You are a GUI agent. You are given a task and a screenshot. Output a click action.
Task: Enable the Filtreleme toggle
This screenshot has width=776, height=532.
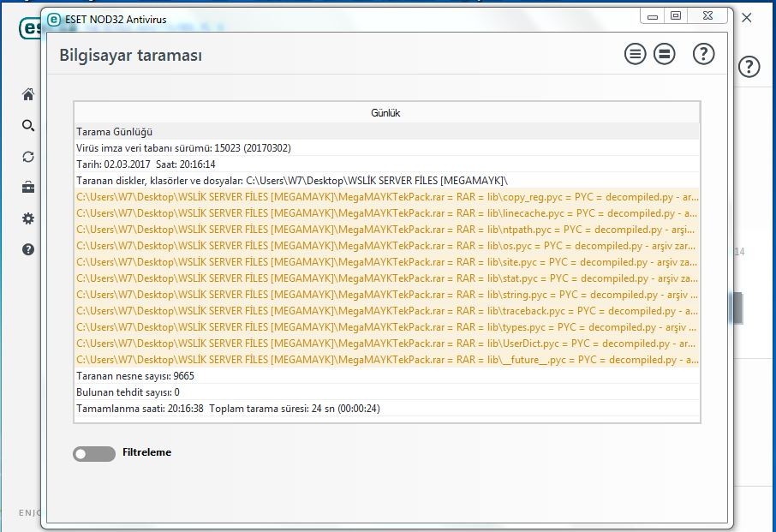click(x=94, y=453)
